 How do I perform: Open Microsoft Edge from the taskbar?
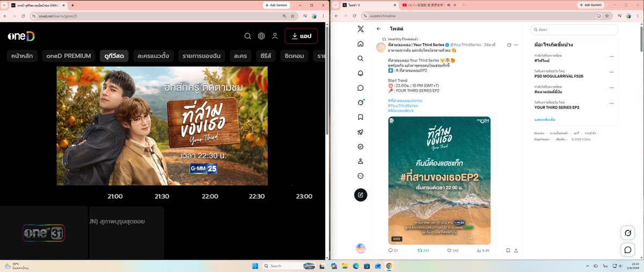pos(356,266)
